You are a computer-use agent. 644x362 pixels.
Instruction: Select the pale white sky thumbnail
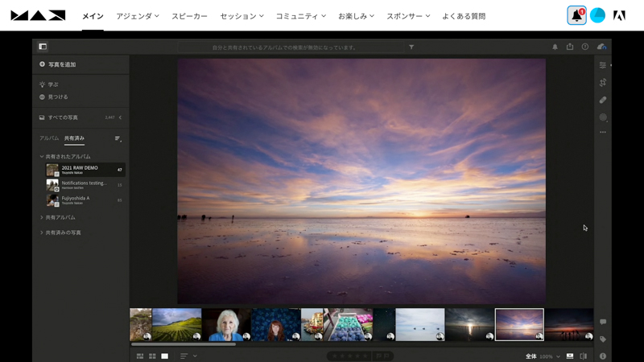[420, 325]
